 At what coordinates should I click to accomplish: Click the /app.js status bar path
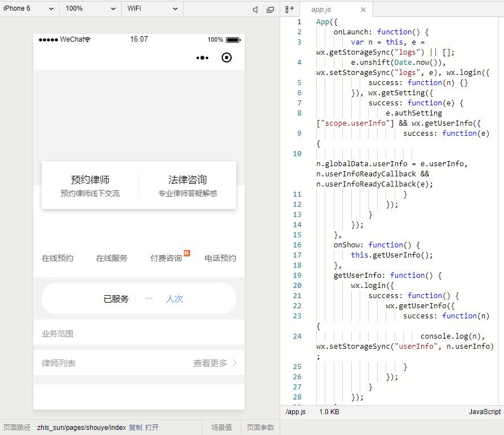pyautogui.click(x=296, y=412)
